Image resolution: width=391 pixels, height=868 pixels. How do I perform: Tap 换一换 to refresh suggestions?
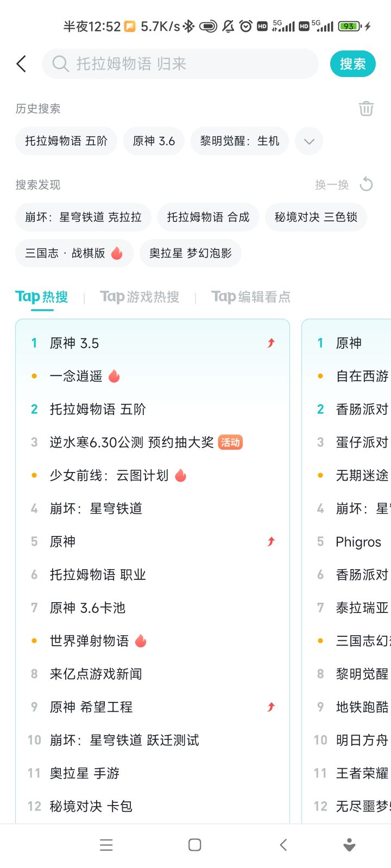(332, 185)
